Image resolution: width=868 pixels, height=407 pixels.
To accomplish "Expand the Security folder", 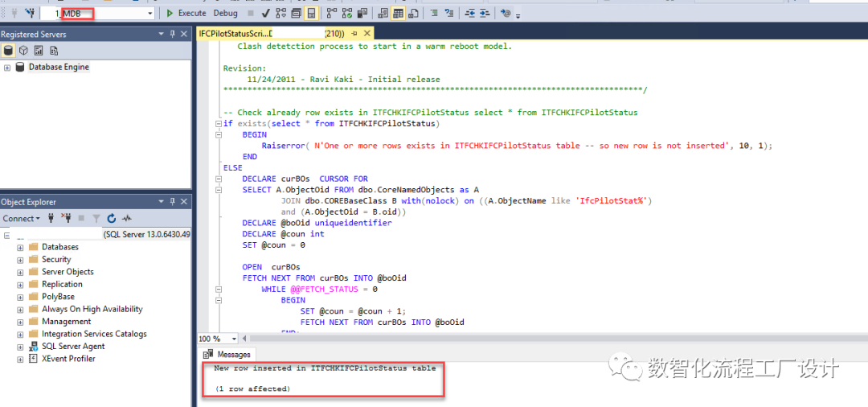I will click(x=20, y=260).
